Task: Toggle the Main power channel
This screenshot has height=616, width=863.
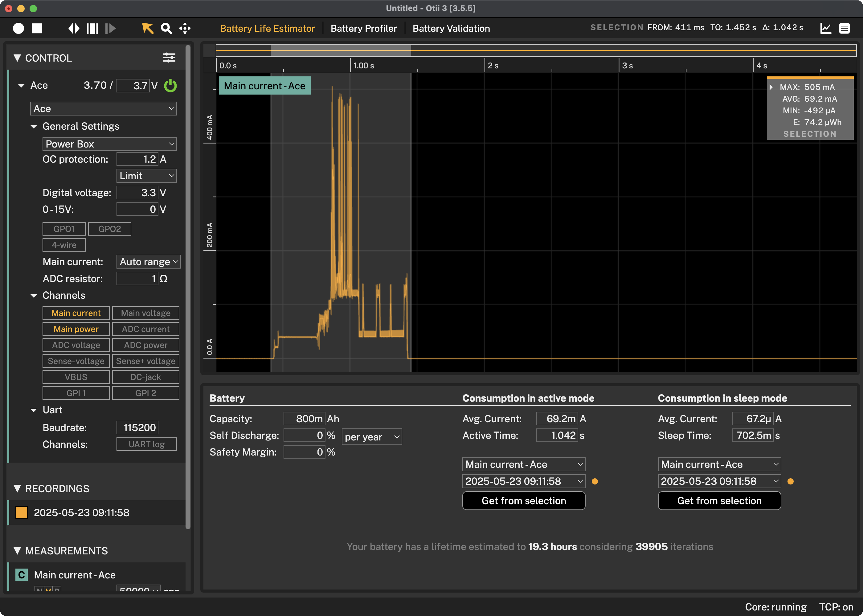Action: (76, 329)
